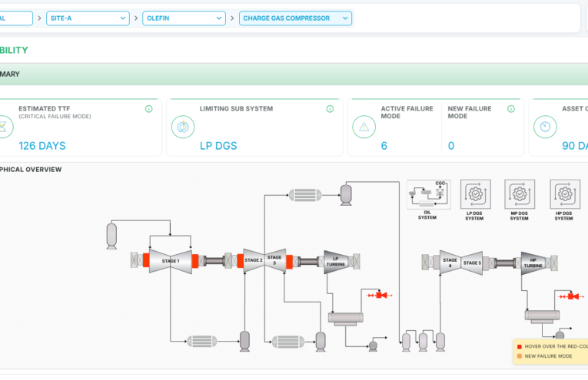The width and height of the screenshot is (588, 380).
Task: Open the OIL SYSTEM diagram icon
Action: [429, 194]
